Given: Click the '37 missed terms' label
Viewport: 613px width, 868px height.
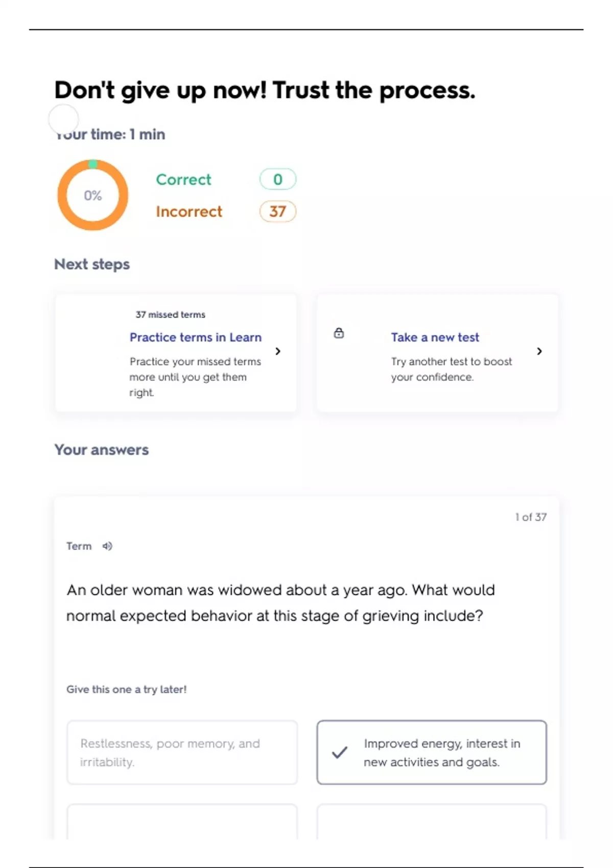Looking at the screenshot, I should click(x=170, y=315).
